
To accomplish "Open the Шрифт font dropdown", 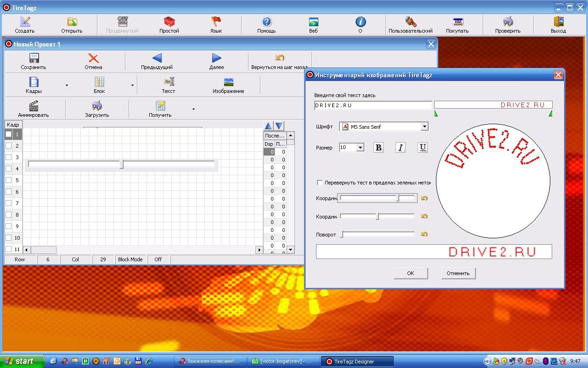I will coord(424,126).
